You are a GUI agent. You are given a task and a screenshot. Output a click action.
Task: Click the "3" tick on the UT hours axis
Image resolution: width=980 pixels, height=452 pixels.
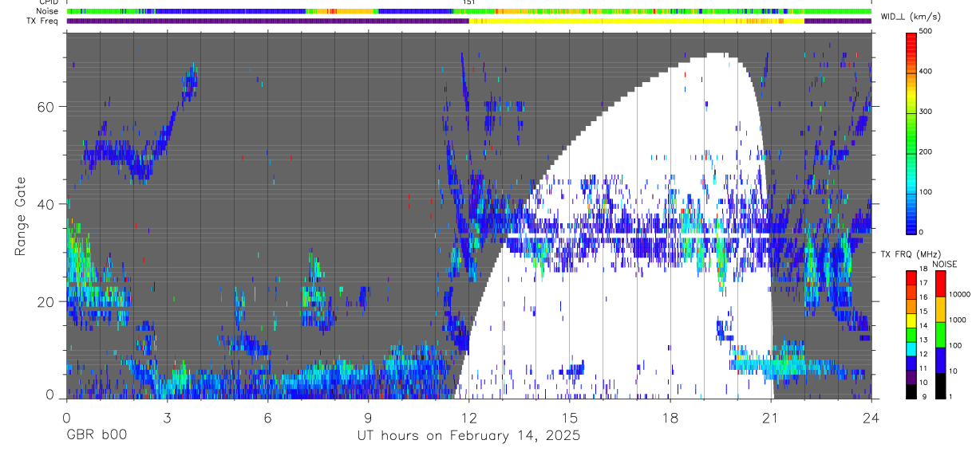coord(167,418)
